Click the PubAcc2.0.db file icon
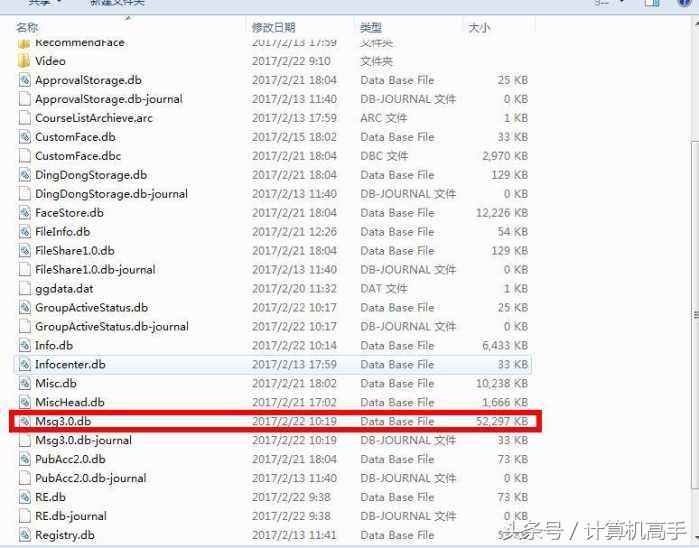Image resolution: width=699 pixels, height=548 pixels. pos(25,459)
